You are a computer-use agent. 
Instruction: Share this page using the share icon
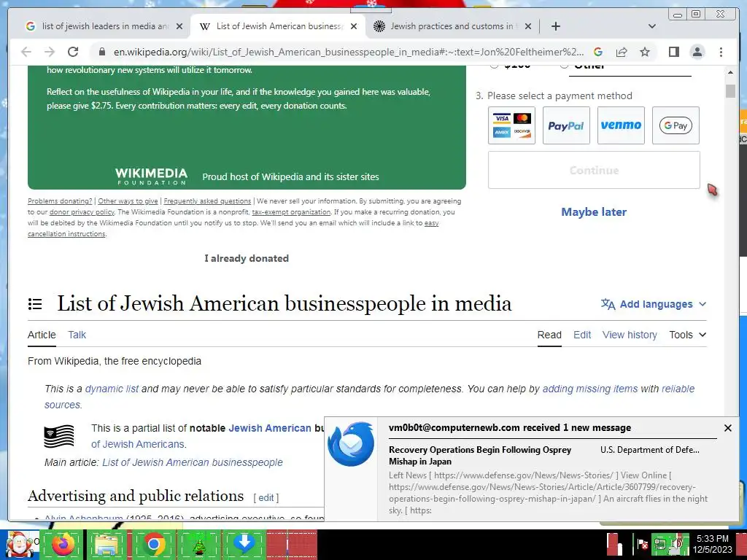[622, 52]
